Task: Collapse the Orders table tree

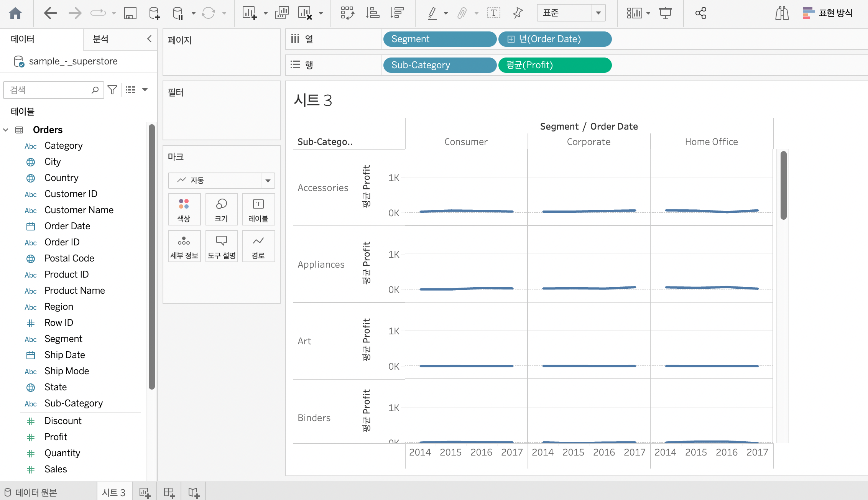Action: pyautogui.click(x=6, y=130)
